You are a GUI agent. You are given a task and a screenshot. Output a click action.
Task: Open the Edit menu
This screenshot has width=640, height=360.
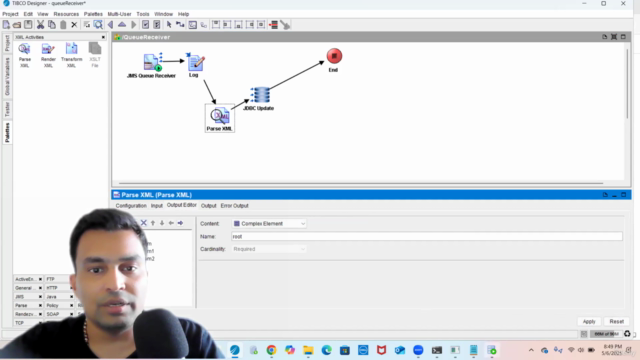tap(28, 14)
